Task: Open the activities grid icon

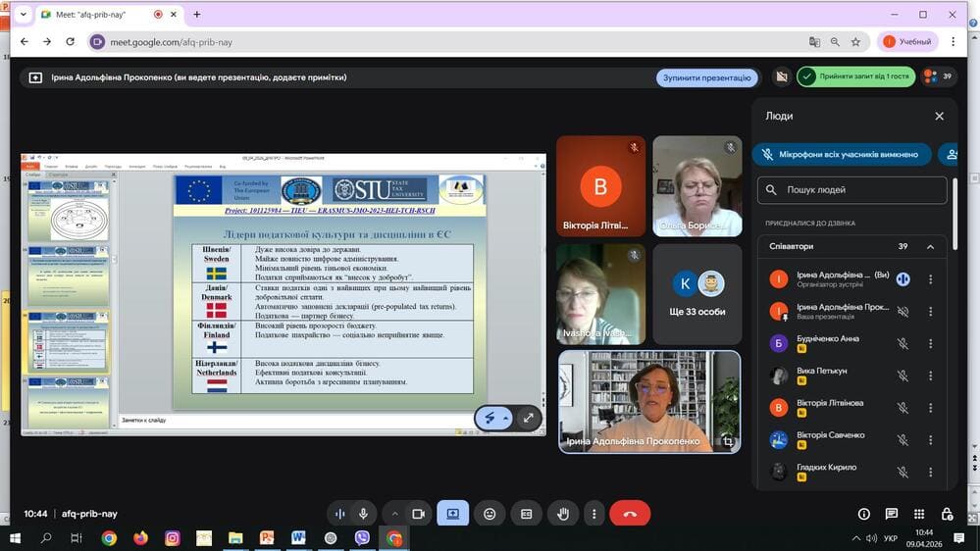Action: tap(919, 514)
